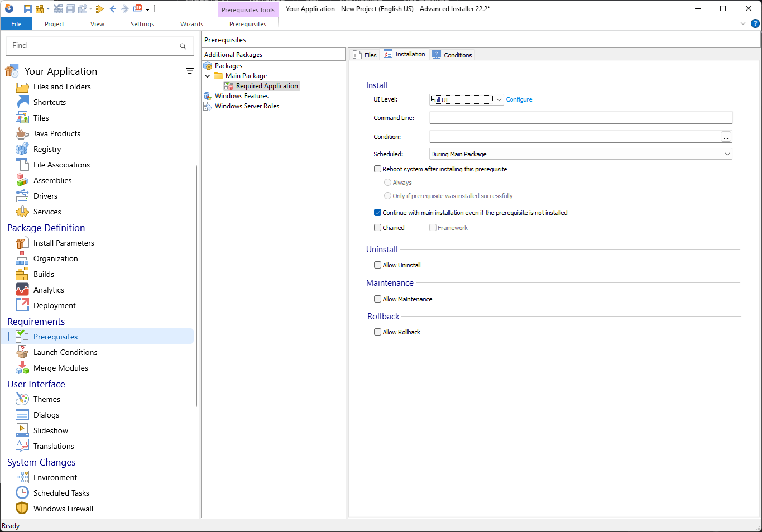Open the Registry page

click(x=47, y=149)
